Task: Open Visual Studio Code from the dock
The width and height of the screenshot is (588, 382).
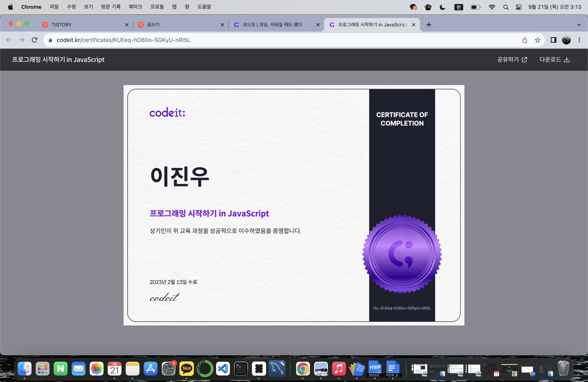Action: pos(223,369)
